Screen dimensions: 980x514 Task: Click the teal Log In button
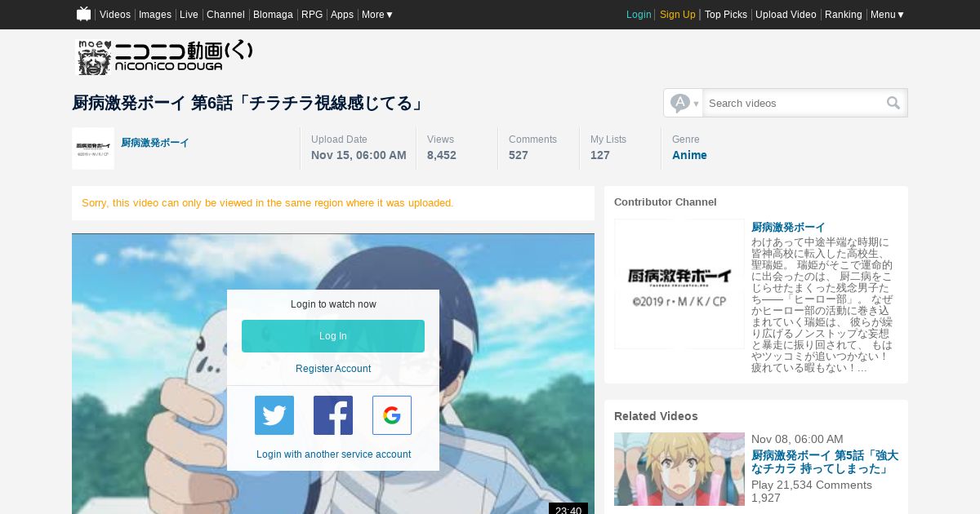coord(333,336)
